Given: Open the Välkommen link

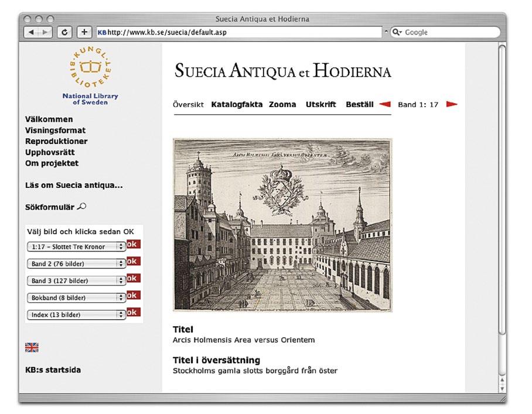Looking at the screenshot, I should tap(49, 119).
